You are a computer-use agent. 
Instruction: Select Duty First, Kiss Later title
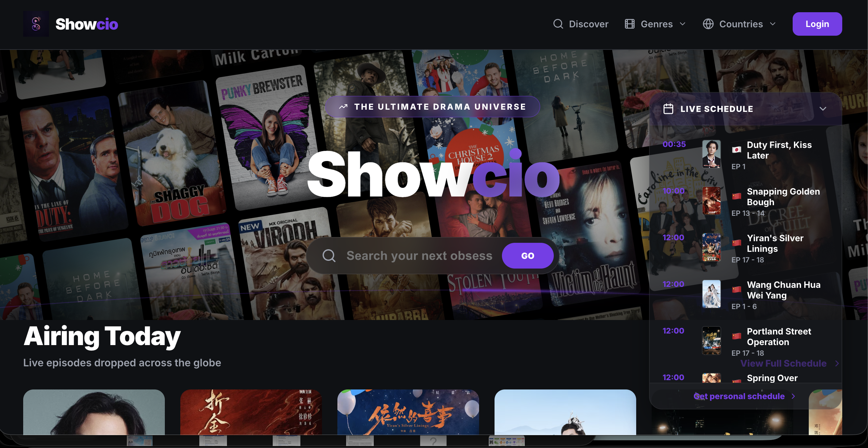point(779,150)
